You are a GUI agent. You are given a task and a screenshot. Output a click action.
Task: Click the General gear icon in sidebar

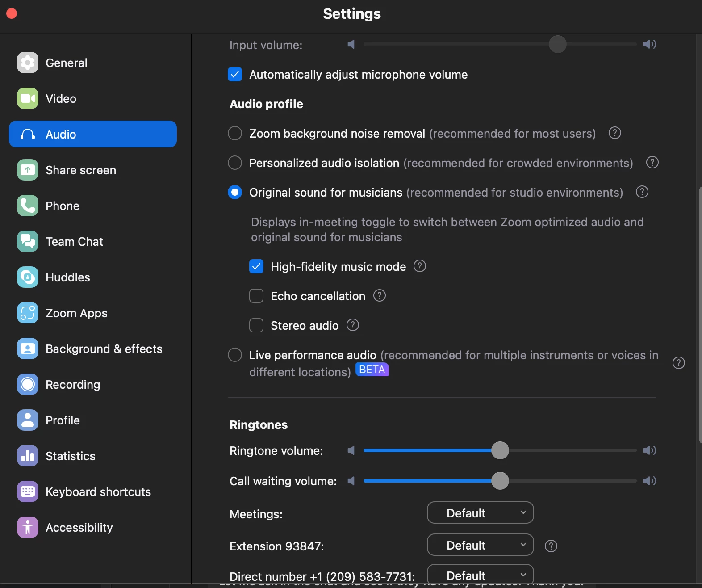coord(28,63)
